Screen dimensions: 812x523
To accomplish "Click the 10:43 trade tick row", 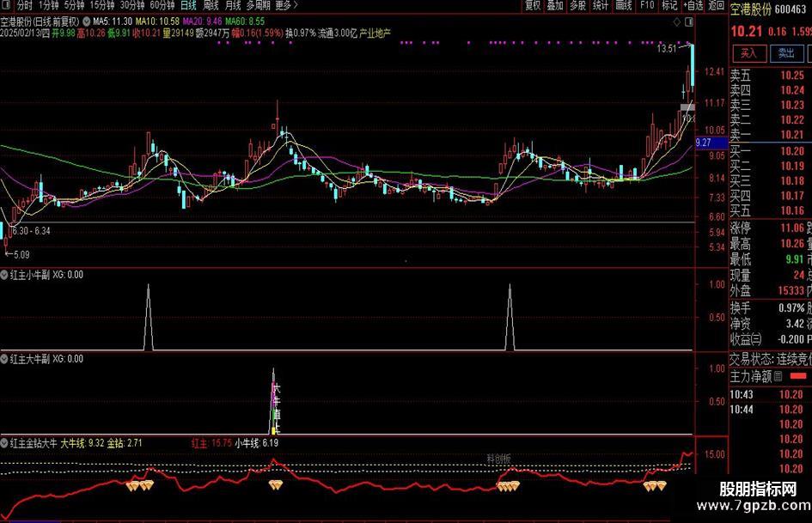I will coord(771,394).
